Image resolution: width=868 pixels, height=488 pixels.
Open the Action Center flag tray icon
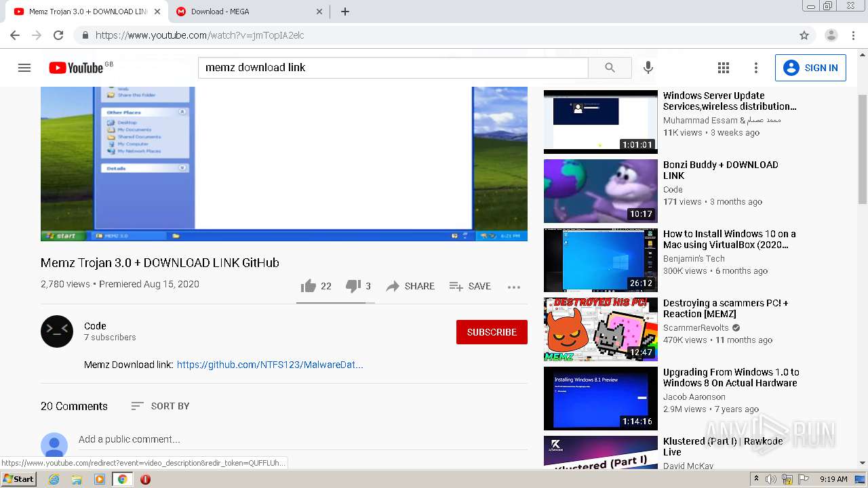[x=804, y=479]
